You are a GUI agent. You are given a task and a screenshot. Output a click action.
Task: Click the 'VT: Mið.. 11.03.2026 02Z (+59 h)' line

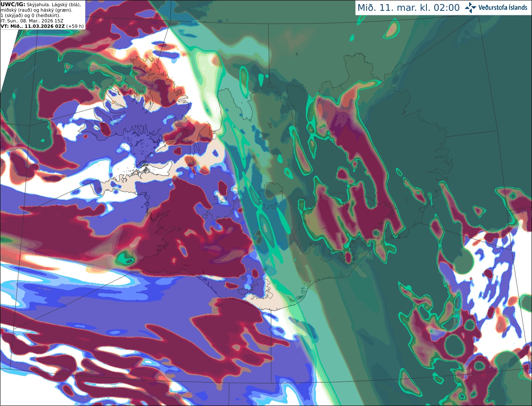[x=42, y=26]
